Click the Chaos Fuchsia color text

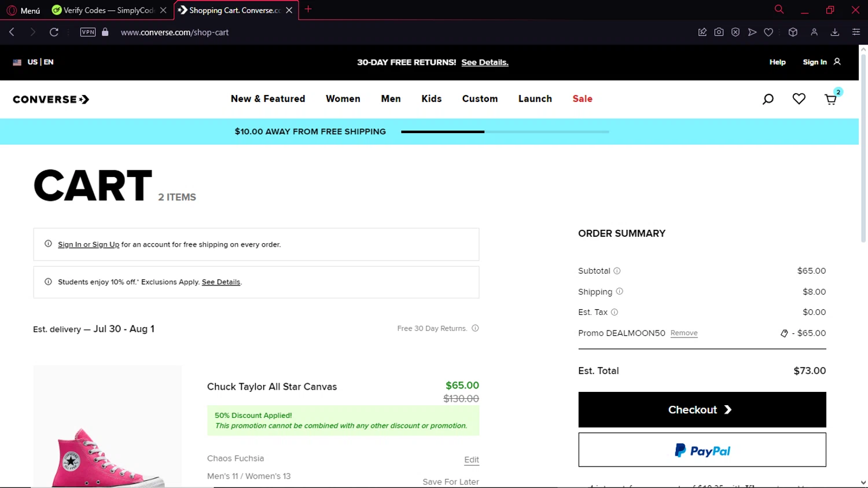pyautogui.click(x=236, y=458)
